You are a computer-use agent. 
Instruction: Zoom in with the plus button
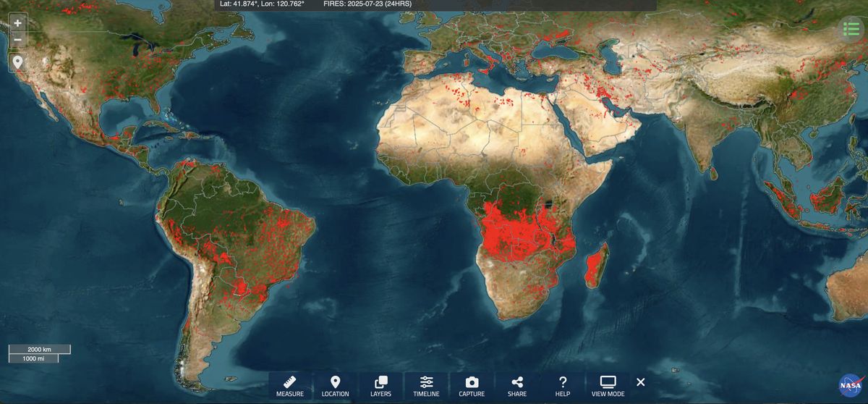pyautogui.click(x=18, y=22)
